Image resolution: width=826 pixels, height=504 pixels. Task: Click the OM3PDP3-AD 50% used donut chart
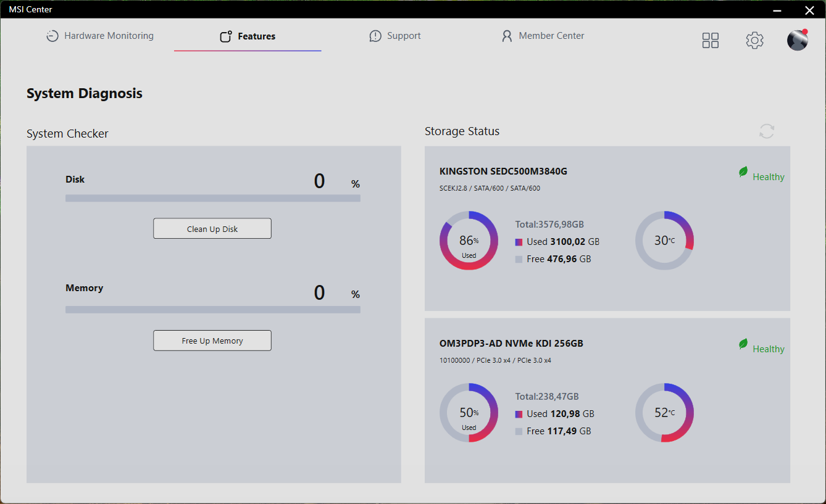pyautogui.click(x=469, y=413)
